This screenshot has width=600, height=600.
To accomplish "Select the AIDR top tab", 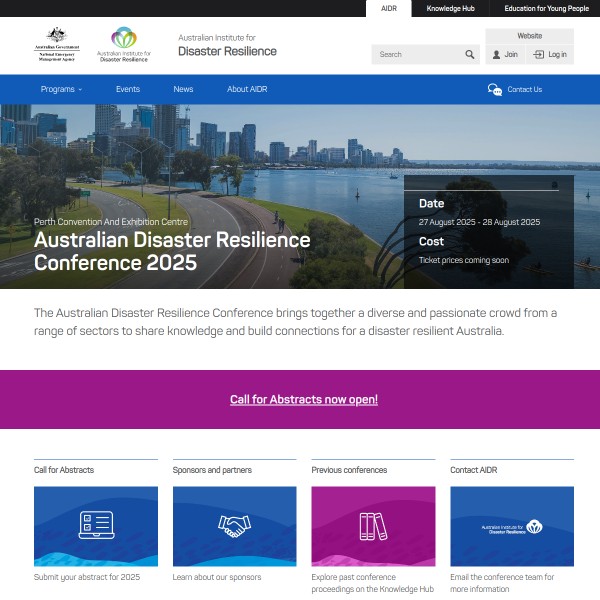I will (389, 8).
